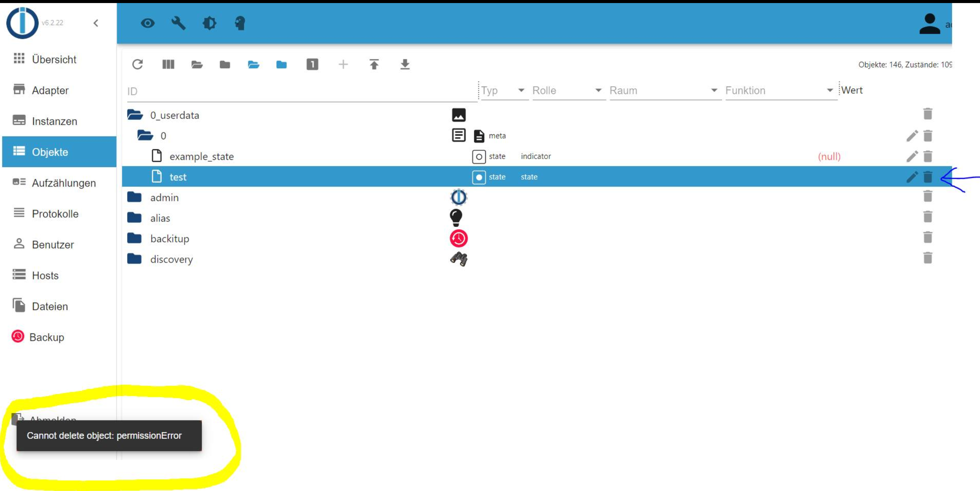Toggle theme brightness icon
980x491 pixels.
point(209,23)
